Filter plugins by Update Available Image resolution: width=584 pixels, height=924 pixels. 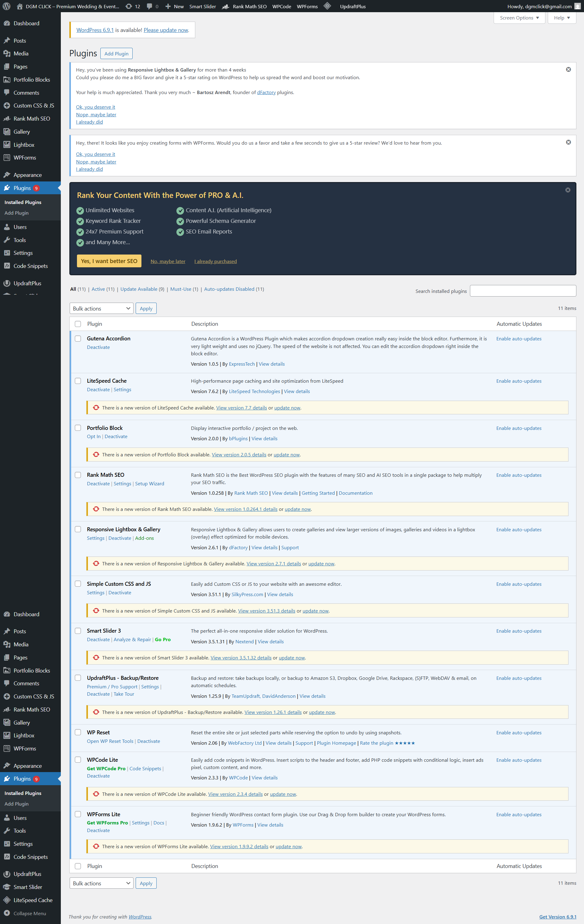(139, 289)
